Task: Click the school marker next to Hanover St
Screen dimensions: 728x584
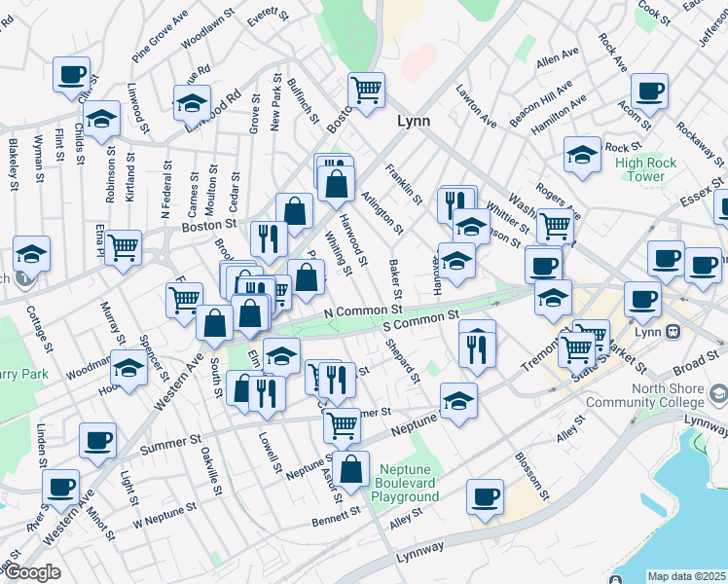Action: [x=456, y=262]
